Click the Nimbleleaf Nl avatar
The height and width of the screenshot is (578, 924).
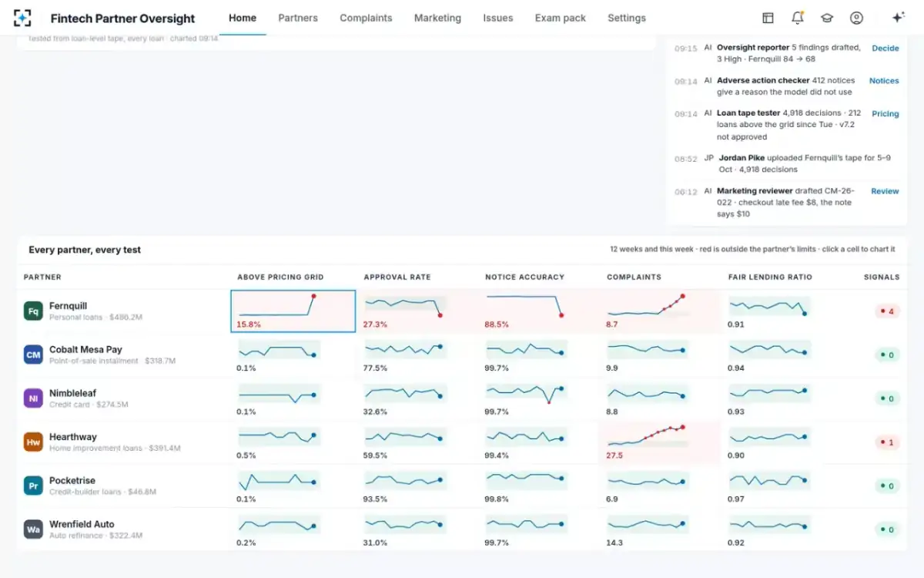pos(33,398)
